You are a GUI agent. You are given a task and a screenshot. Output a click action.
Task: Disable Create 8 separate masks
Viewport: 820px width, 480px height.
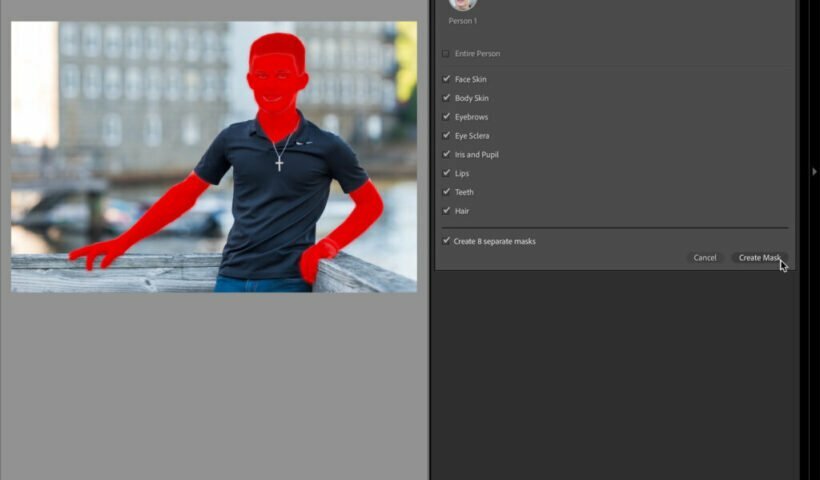[446, 241]
